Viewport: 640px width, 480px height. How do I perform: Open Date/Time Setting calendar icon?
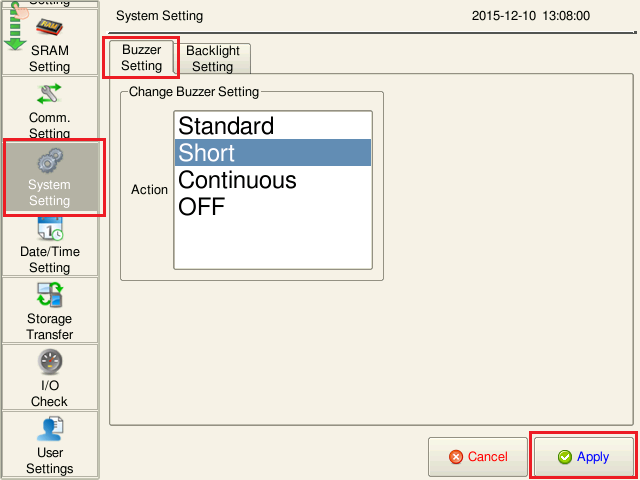click(49, 229)
